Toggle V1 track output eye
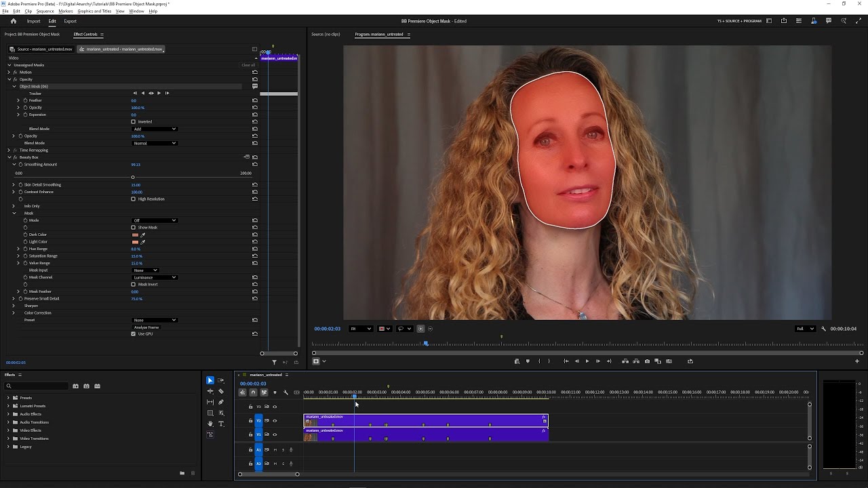Viewport: 868px width, 488px height. [x=275, y=434]
